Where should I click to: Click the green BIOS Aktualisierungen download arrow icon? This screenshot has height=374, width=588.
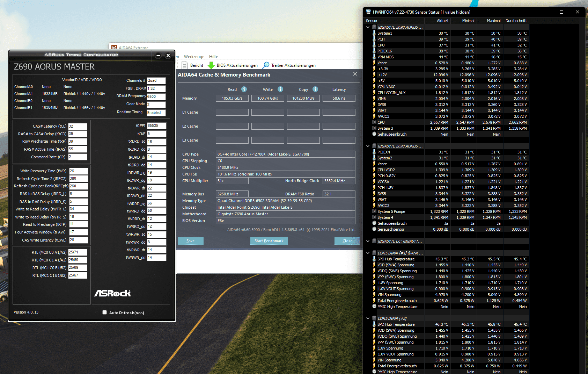coord(211,65)
